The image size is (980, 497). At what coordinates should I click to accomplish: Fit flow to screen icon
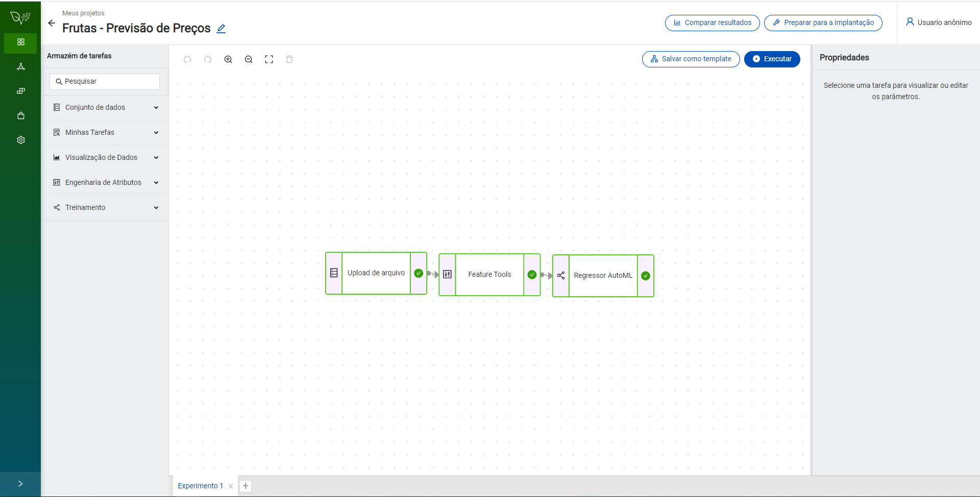(x=269, y=59)
